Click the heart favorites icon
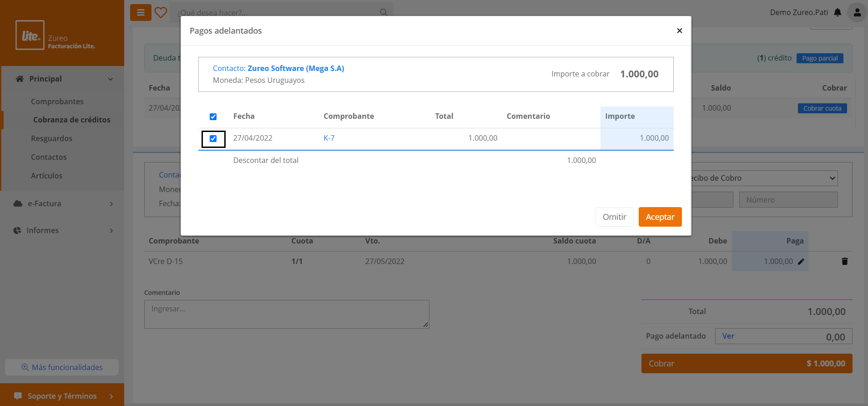The image size is (868, 406). [x=161, y=13]
